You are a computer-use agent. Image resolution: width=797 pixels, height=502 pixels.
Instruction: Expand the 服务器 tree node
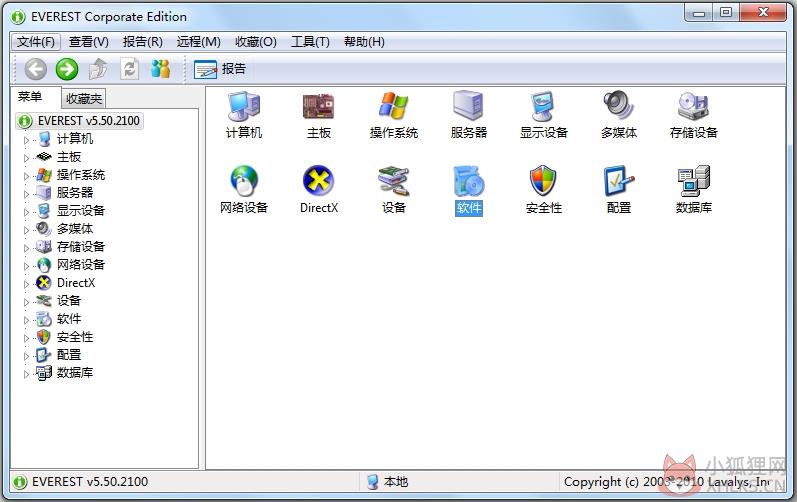pyautogui.click(x=26, y=194)
